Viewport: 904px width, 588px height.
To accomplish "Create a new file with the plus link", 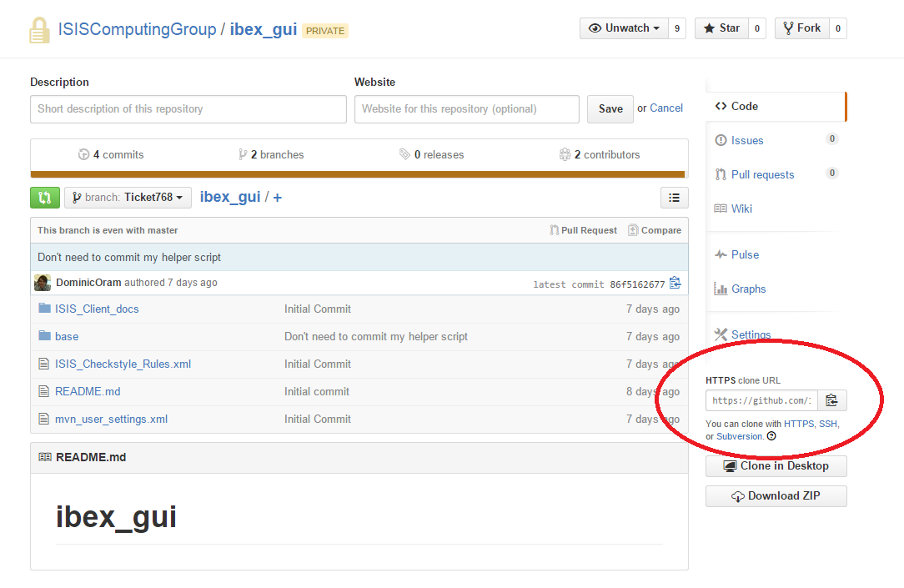I will click(x=278, y=198).
